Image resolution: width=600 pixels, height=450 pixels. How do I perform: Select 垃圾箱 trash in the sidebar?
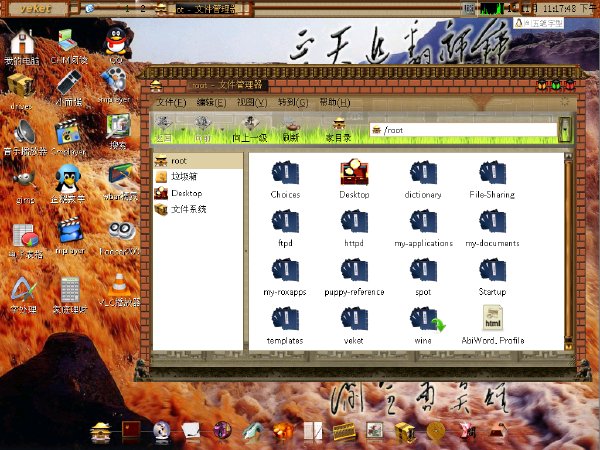(198, 176)
